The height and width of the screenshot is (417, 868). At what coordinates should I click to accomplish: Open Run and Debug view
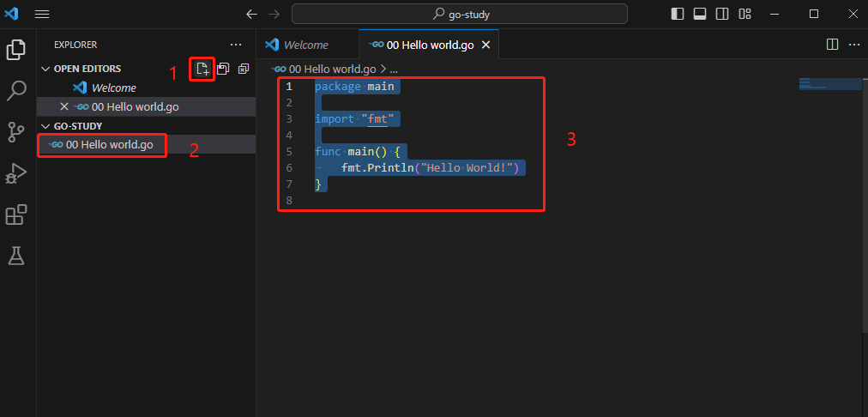[16, 174]
